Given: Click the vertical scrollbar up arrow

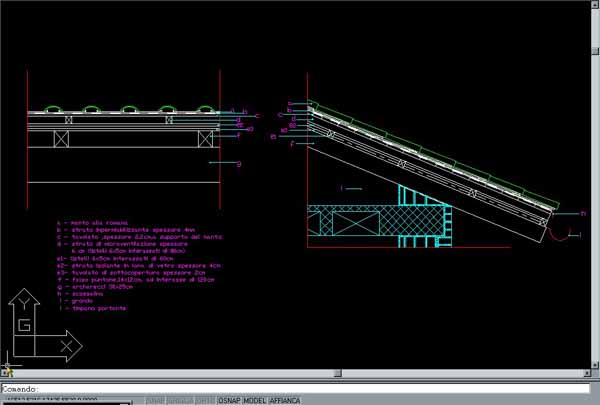Looking at the screenshot, I should (595, 7).
